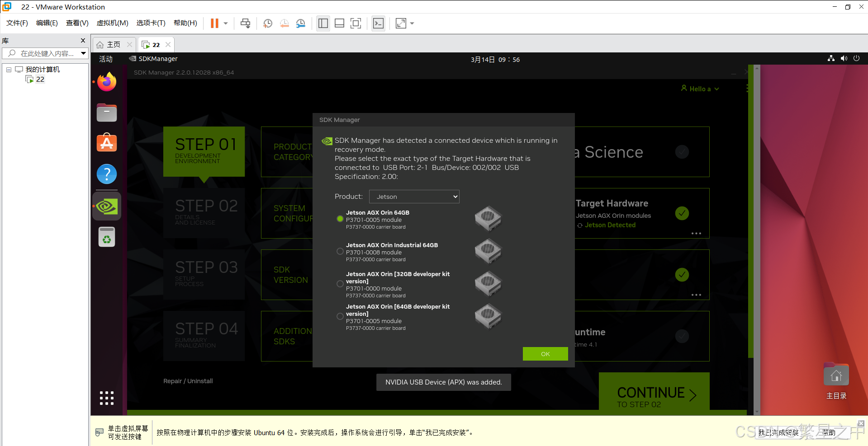Image resolution: width=868 pixels, height=446 pixels.
Task: Click the Industrial 64GB module image
Action: (x=488, y=251)
